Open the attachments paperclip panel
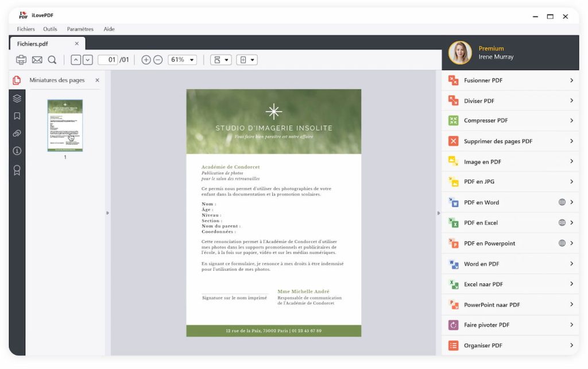Image resolution: width=588 pixels, height=369 pixels. (x=17, y=133)
